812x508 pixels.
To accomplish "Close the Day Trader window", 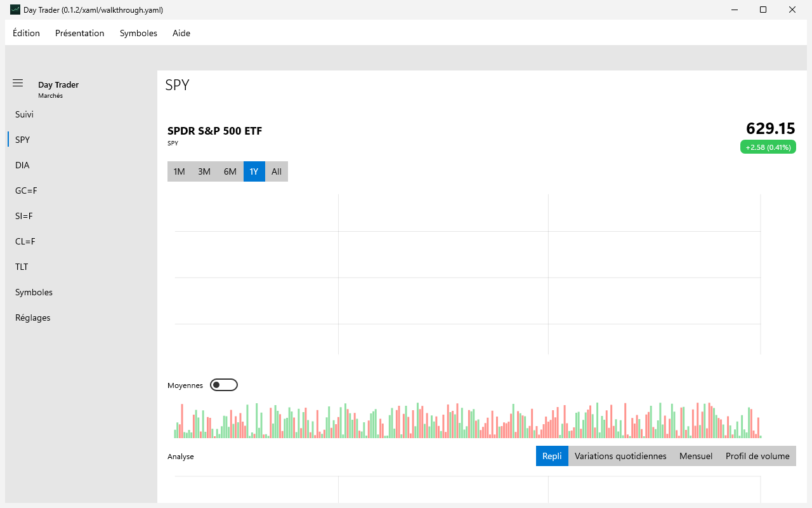I will 792,10.
